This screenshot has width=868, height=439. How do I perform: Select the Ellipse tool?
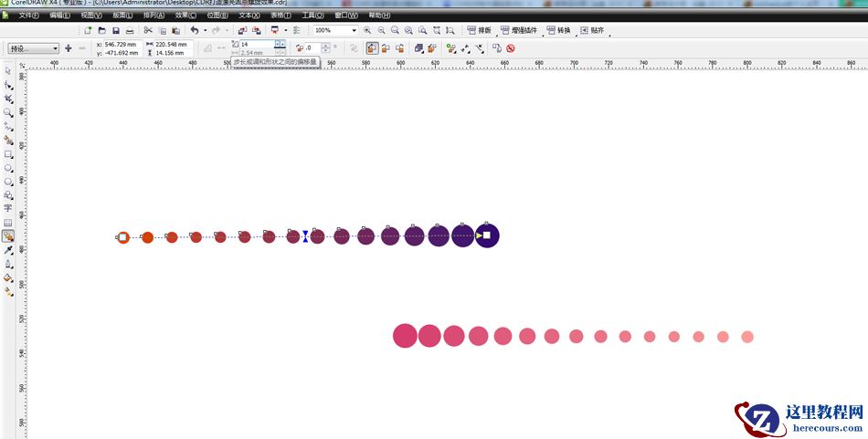8,168
